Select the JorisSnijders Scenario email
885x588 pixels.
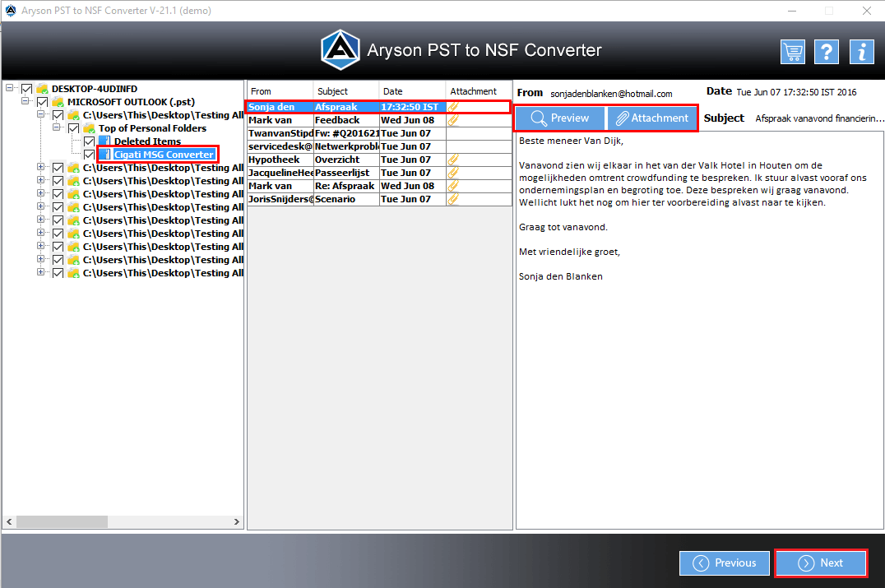tap(379, 199)
